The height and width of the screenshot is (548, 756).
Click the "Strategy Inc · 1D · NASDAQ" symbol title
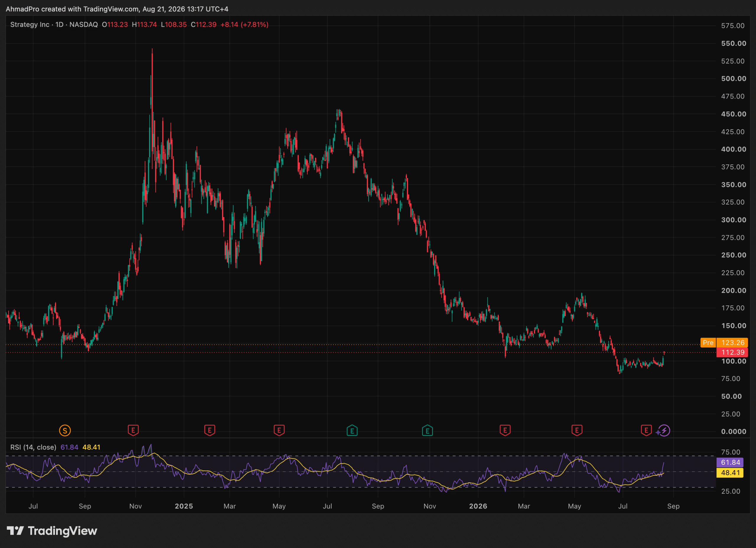[54, 25]
